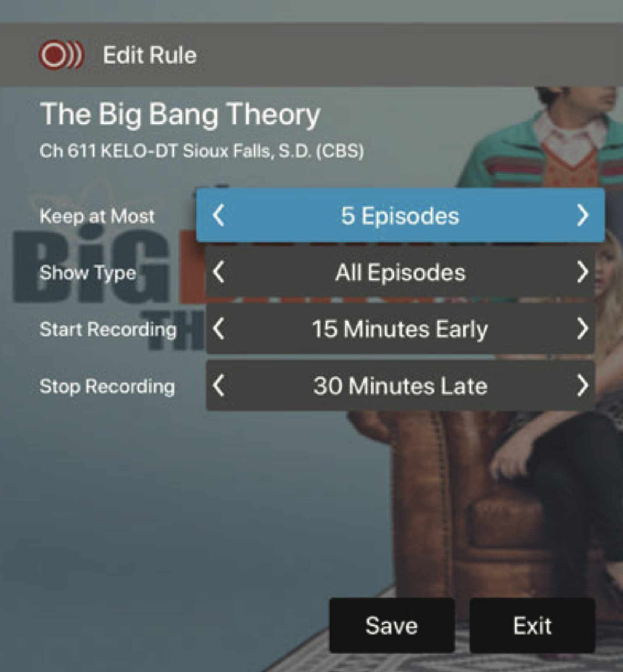Click right arrow on Stop Recording row
The height and width of the screenshot is (672, 623).
click(x=583, y=386)
